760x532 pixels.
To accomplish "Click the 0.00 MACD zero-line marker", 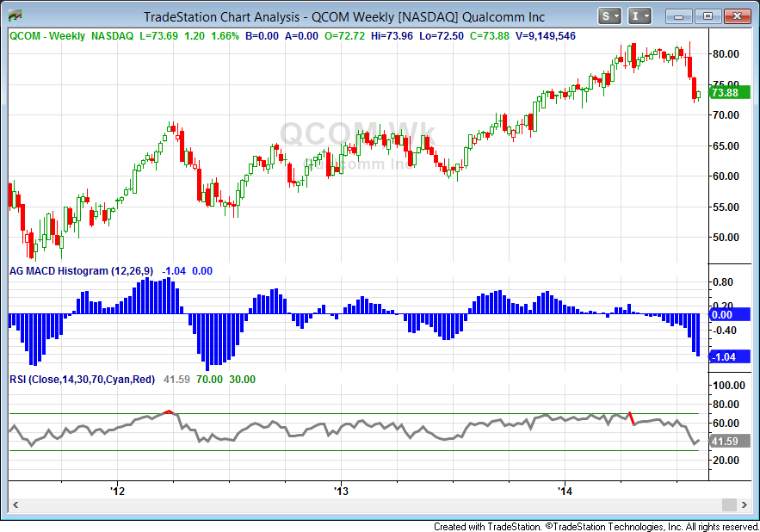I will pos(730,315).
